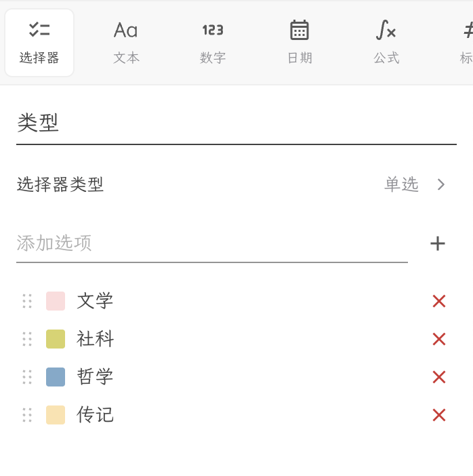Click the blue color swatch for 哲学
Viewport: 473px width, 476px height.
pyautogui.click(x=56, y=377)
